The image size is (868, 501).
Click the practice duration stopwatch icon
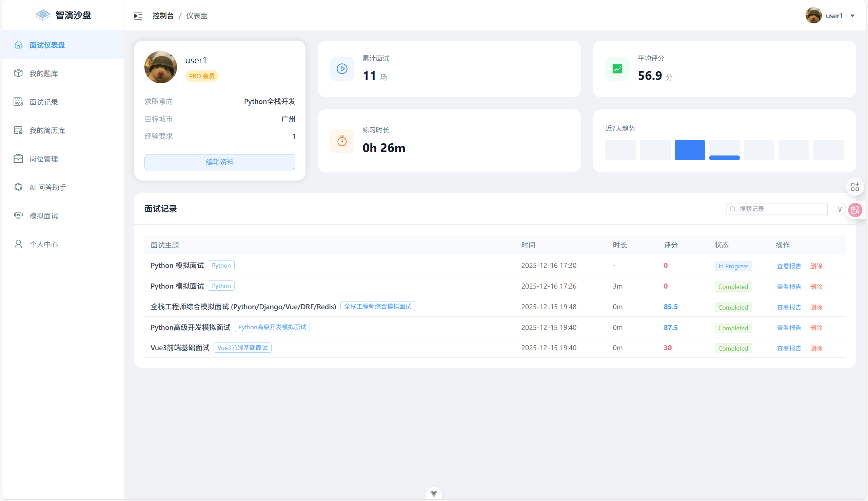[342, 141]
